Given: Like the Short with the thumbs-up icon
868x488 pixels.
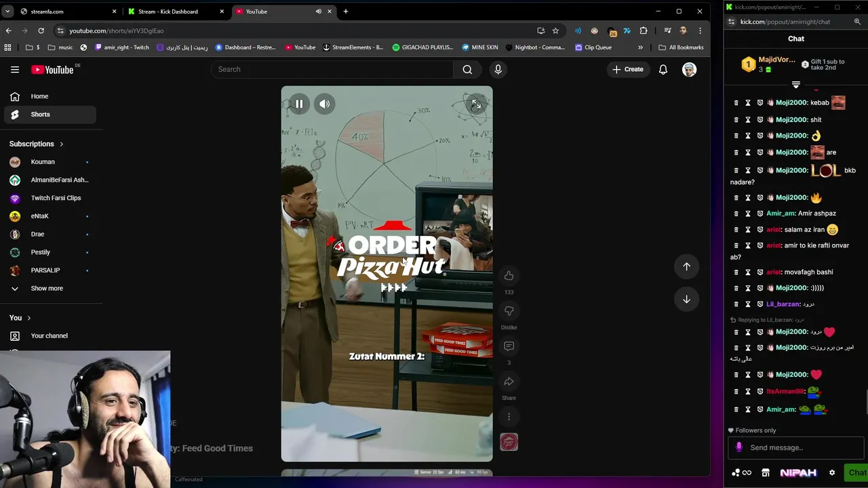Looking at the screenshot, I should point(509,275).
